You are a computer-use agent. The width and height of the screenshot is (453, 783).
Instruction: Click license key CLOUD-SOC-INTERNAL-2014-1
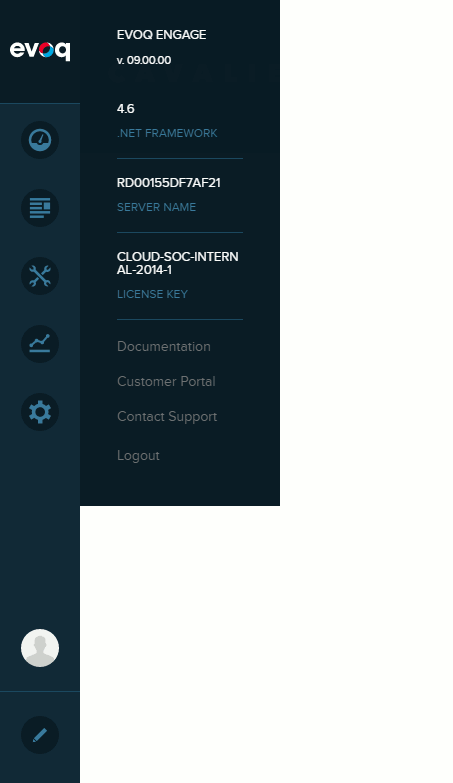point(177,263)
